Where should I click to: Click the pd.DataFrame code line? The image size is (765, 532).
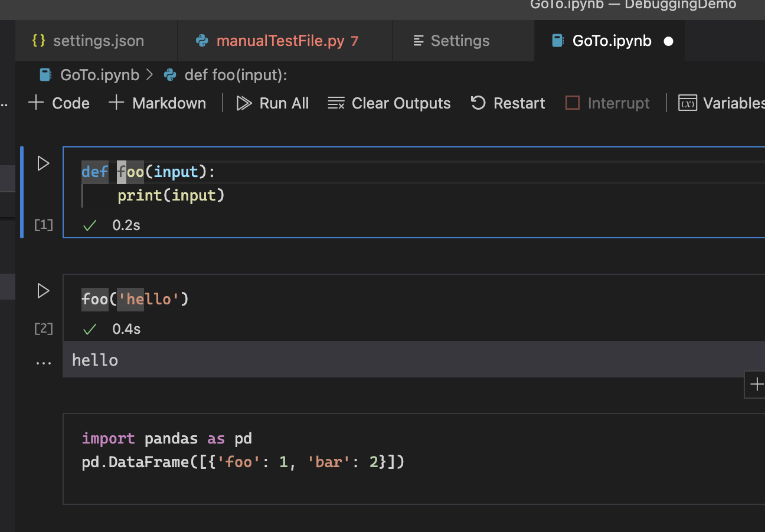[x=243, y=462]
